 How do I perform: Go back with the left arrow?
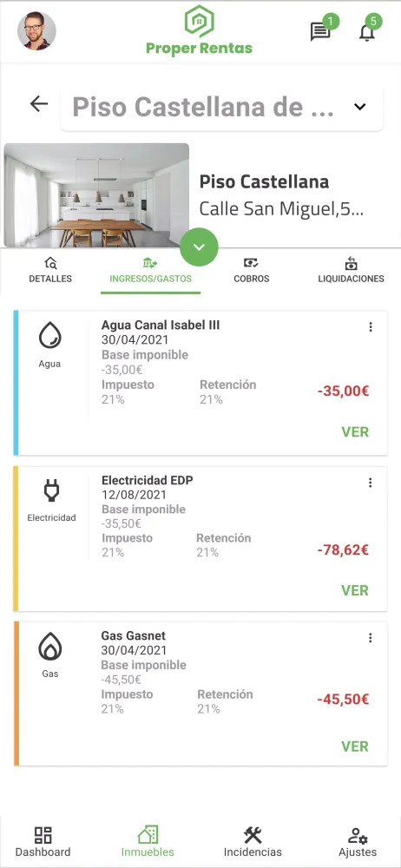39,103
